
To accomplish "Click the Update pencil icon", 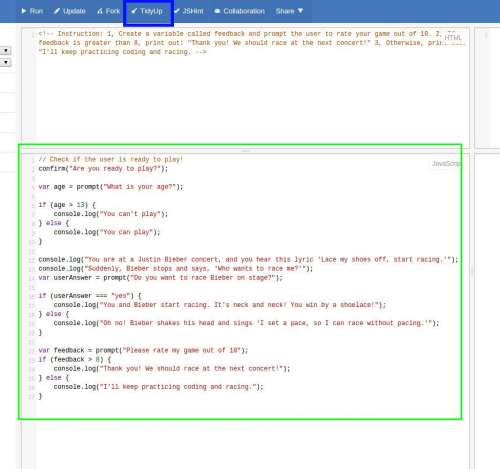I will [x=57, y=11].
